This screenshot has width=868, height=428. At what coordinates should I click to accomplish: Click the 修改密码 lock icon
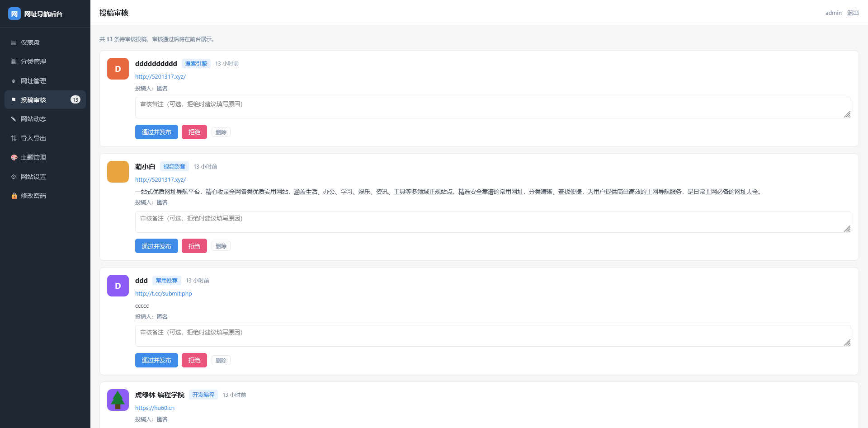[x=14, y=196]
